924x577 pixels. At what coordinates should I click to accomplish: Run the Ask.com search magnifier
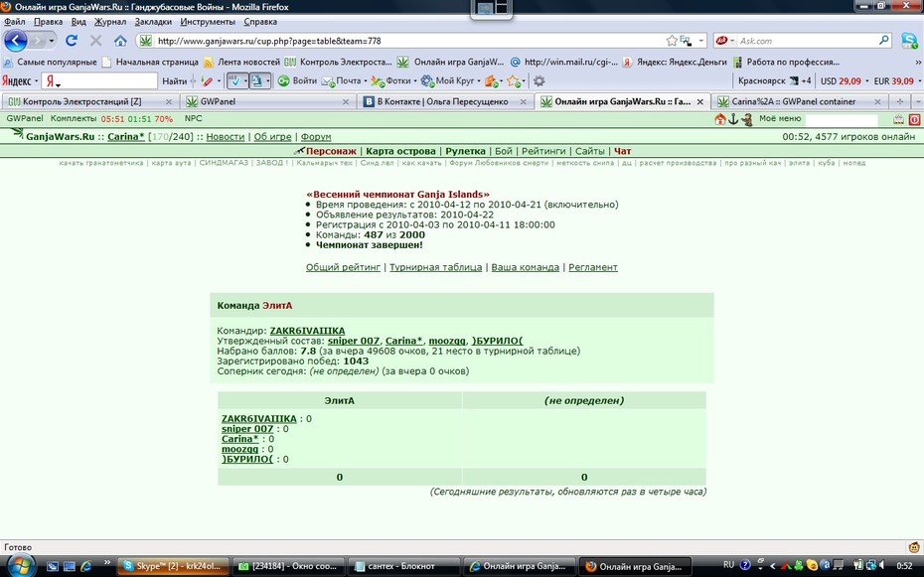pos(884,40)
